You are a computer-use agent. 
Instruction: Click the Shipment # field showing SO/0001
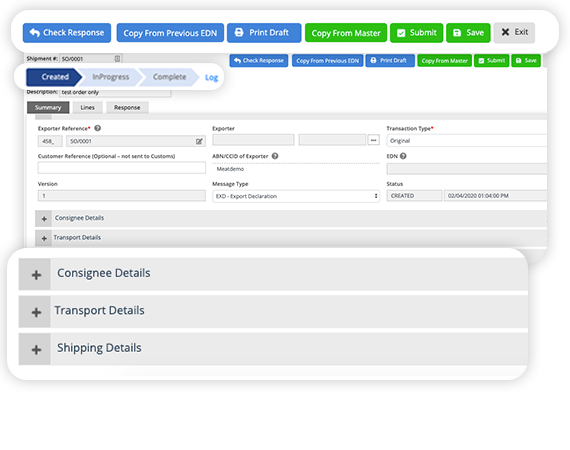coord(91,59)
